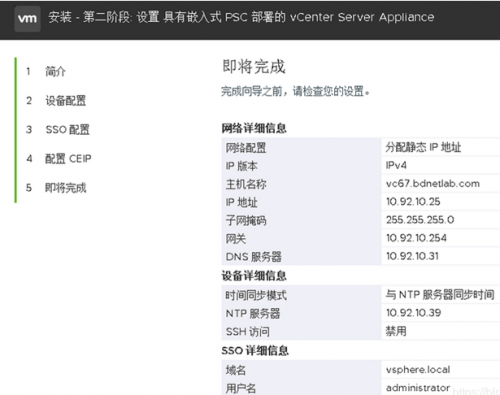This screenshot has width=500, height=395.
Task: Click username value administrator
Action: (418, 388)
